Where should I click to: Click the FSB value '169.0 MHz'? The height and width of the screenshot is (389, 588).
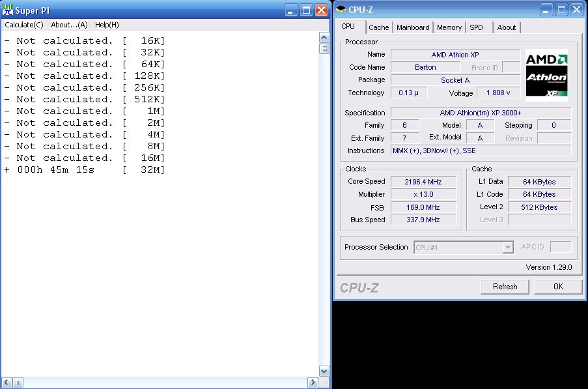click(423, 207)
